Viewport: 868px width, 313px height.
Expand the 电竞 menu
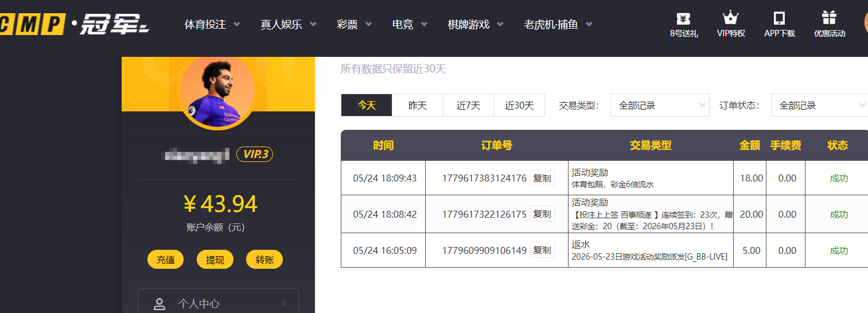coord(410,25)
